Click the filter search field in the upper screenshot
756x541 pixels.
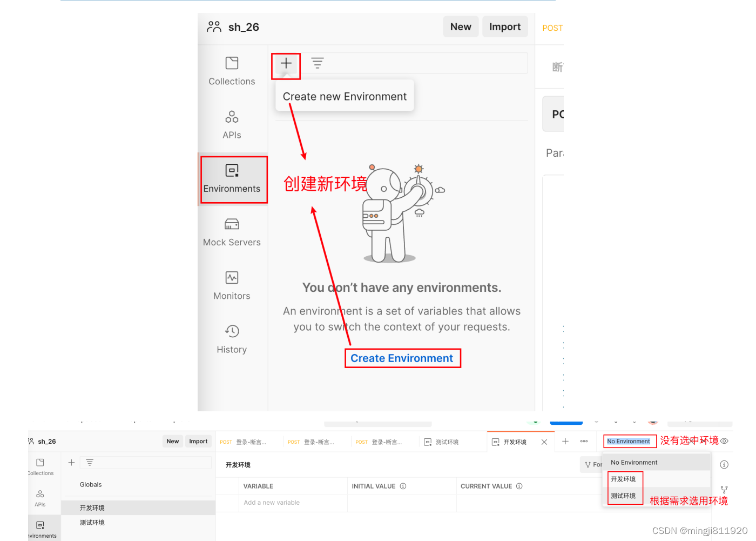click(416, 63)
